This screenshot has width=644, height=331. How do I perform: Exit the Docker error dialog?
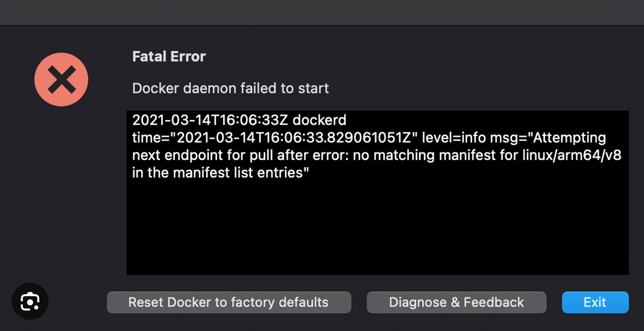coord(595,302)
